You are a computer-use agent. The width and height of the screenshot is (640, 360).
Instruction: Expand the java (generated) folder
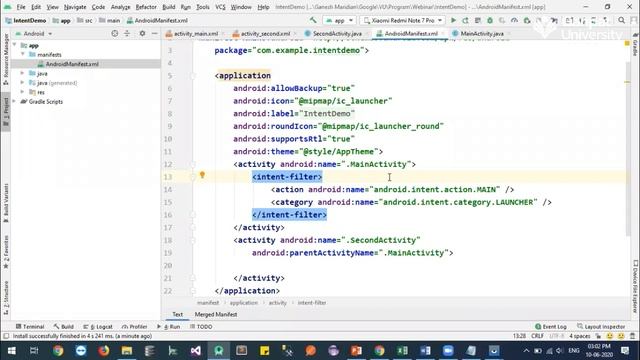tap(23, 82)
